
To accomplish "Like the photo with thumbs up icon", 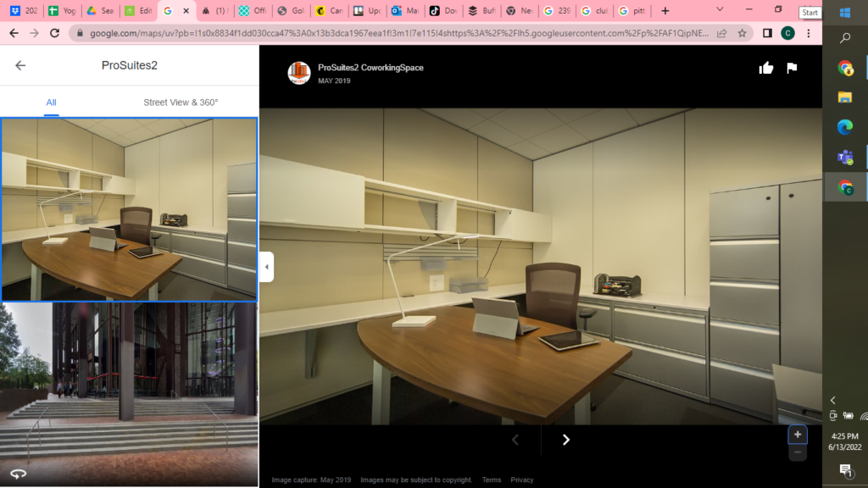I will [x=766, y=69].
